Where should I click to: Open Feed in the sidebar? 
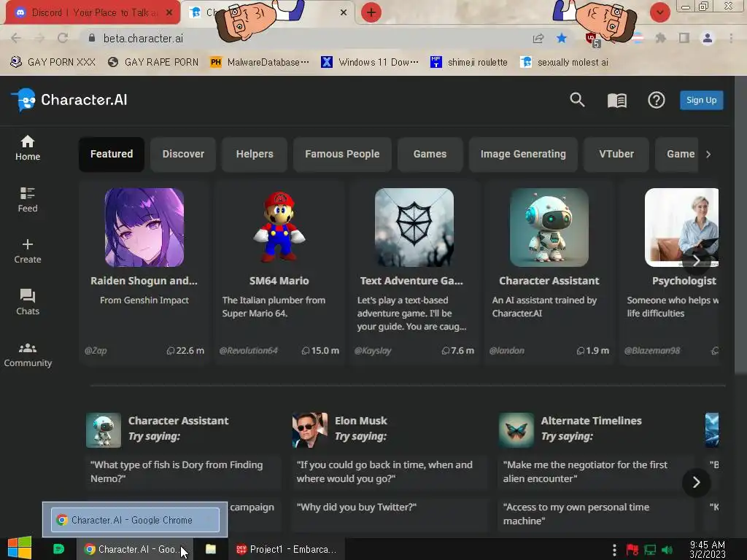tap(28, 200)
